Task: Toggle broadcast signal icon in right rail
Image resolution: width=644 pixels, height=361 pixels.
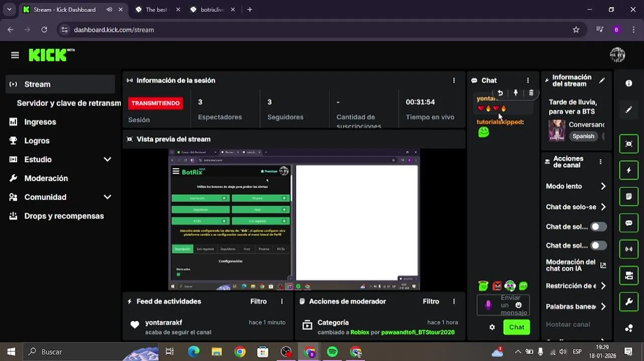Action: click(629, 249)
